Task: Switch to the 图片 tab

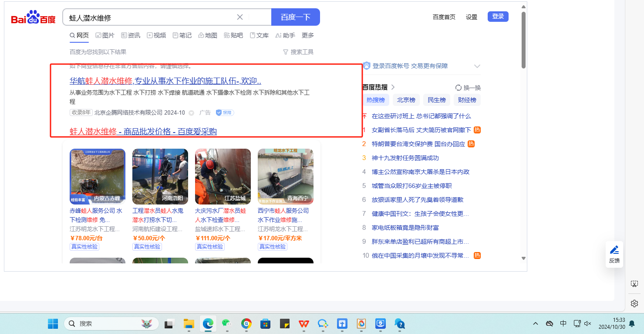Action: [x=105, y=35]
